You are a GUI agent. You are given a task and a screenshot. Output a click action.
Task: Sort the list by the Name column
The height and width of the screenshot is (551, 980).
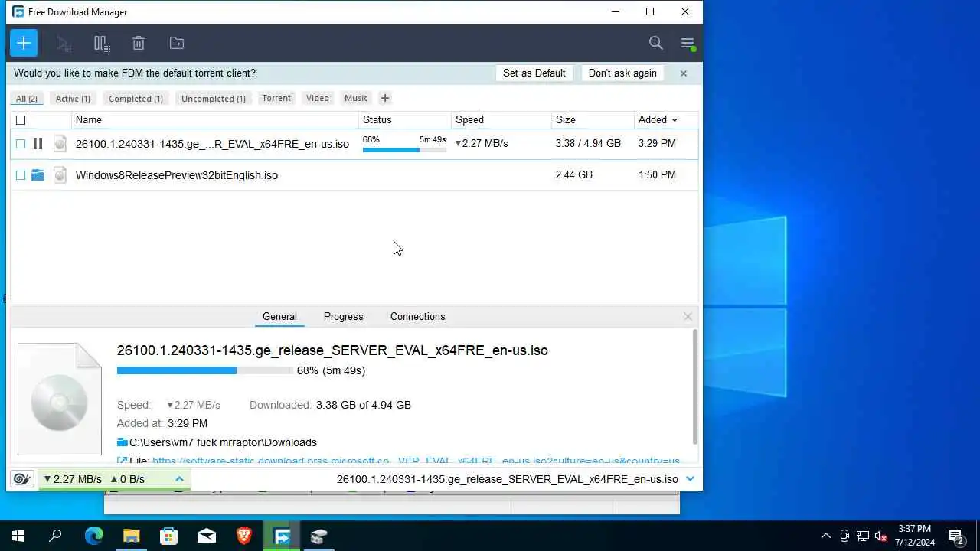coord(89,120)
